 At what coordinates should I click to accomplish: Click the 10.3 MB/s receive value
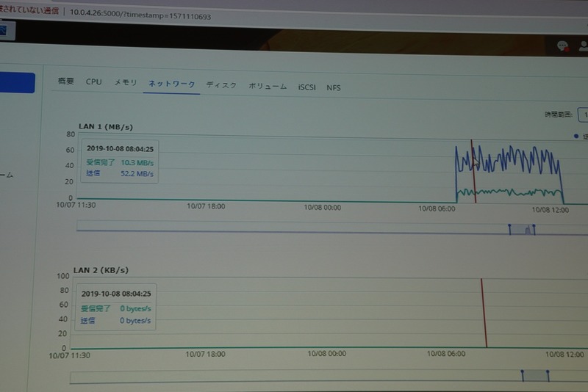pos(137,163)
